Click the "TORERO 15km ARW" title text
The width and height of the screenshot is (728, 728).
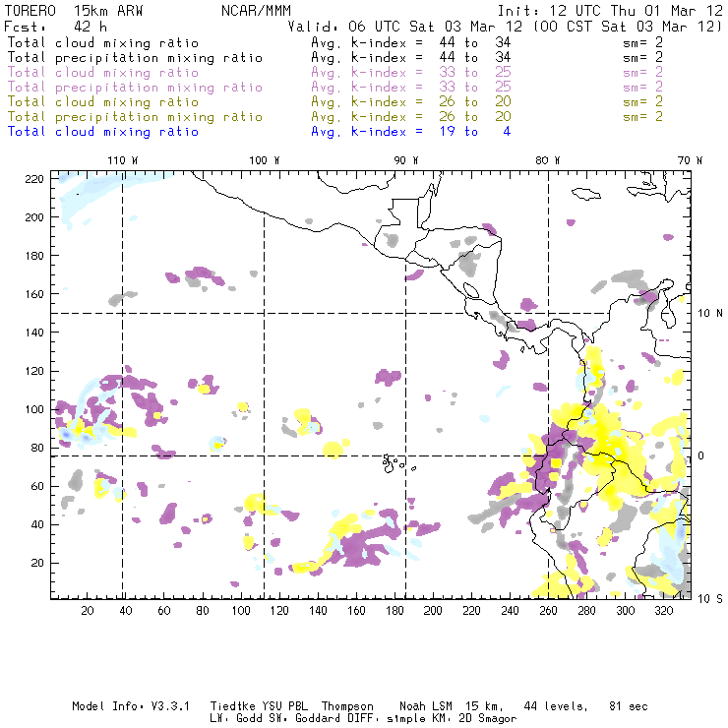74,11
